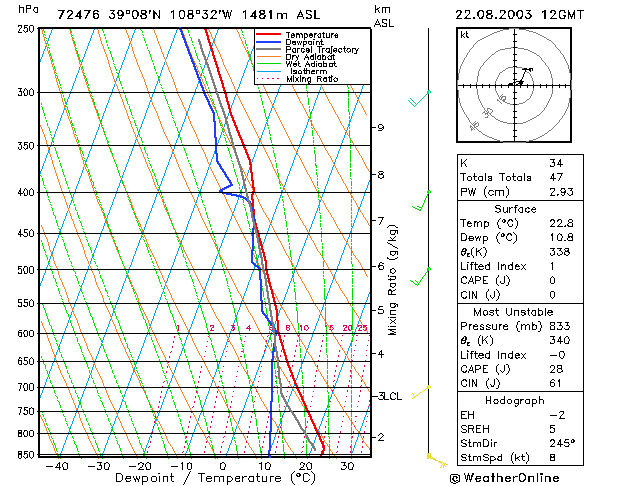
Task: Click the surface theta-e value 338
Action: click(560, 252)
